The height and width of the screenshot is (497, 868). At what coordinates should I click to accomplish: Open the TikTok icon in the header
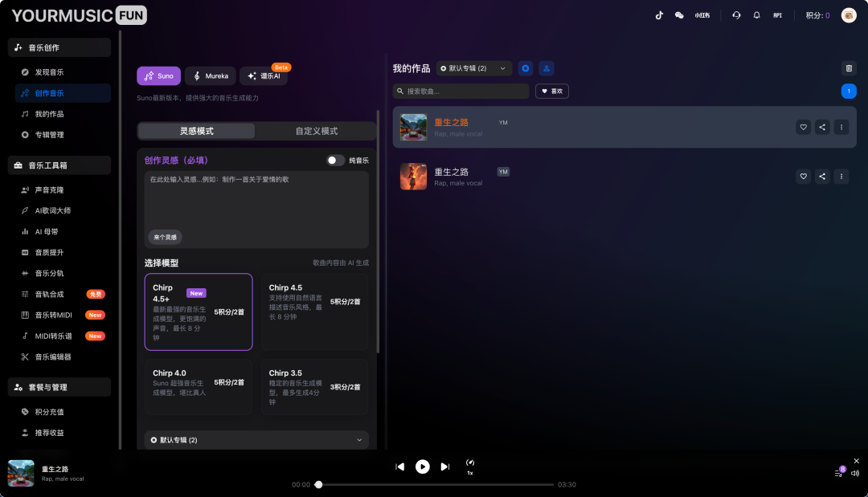(x=659, y=15)
